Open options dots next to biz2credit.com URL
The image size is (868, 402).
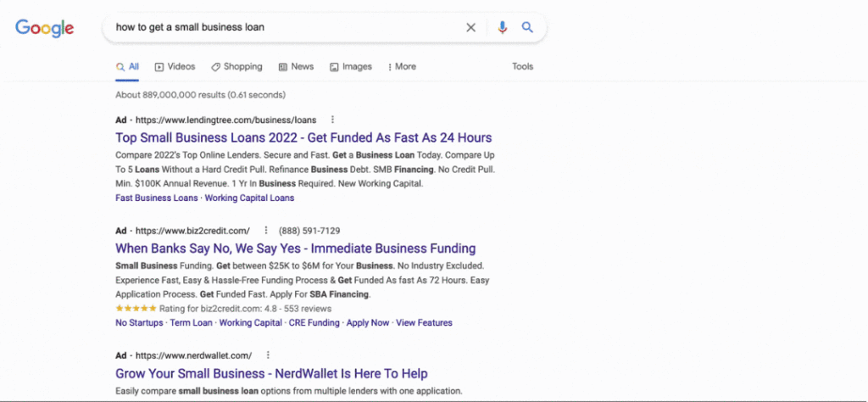(265, 231)
